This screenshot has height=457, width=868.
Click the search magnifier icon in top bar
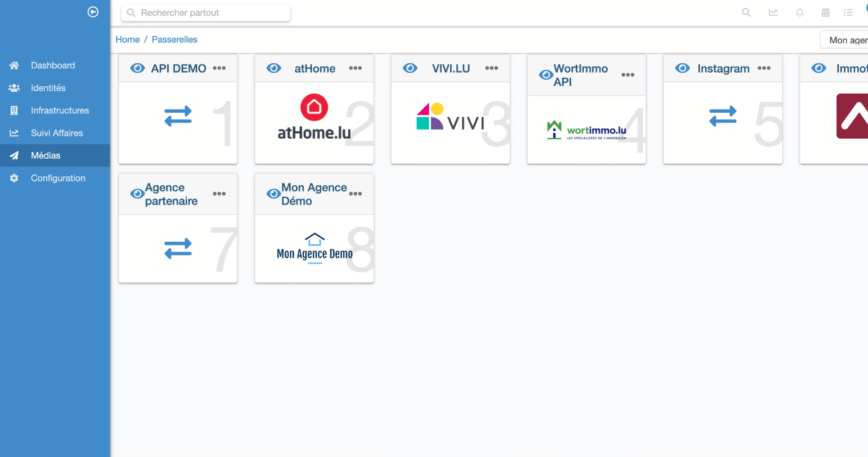pos(746,12)
